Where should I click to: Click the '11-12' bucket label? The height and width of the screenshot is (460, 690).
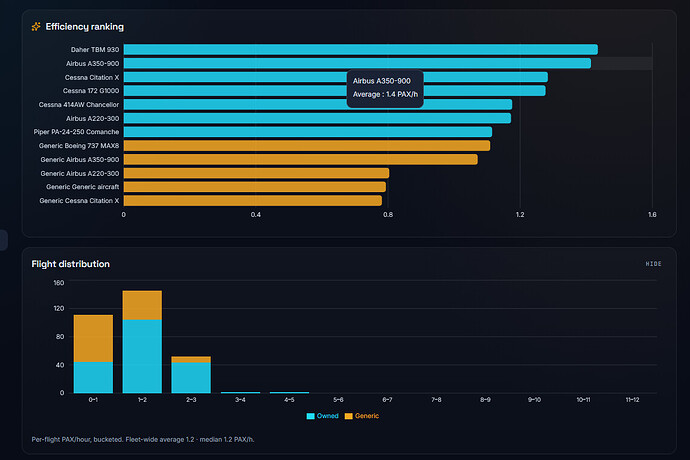pyautogui.click(x=632, y=400)
